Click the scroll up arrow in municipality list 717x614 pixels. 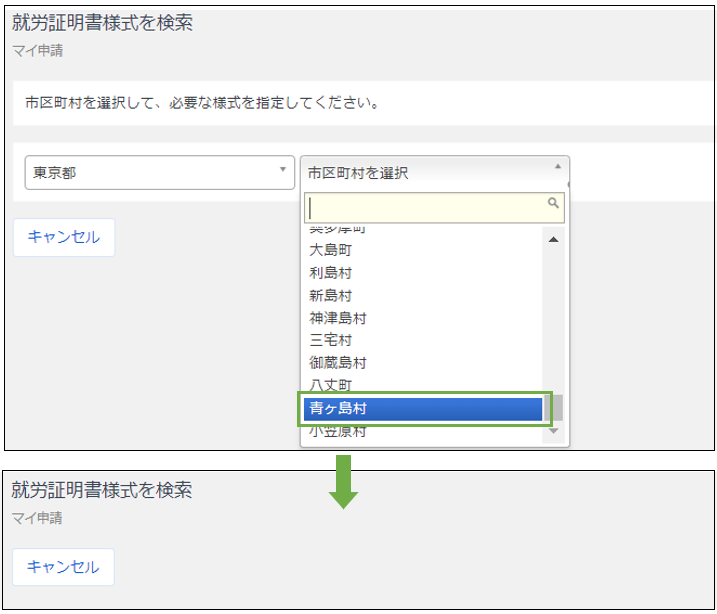(553, 239)
